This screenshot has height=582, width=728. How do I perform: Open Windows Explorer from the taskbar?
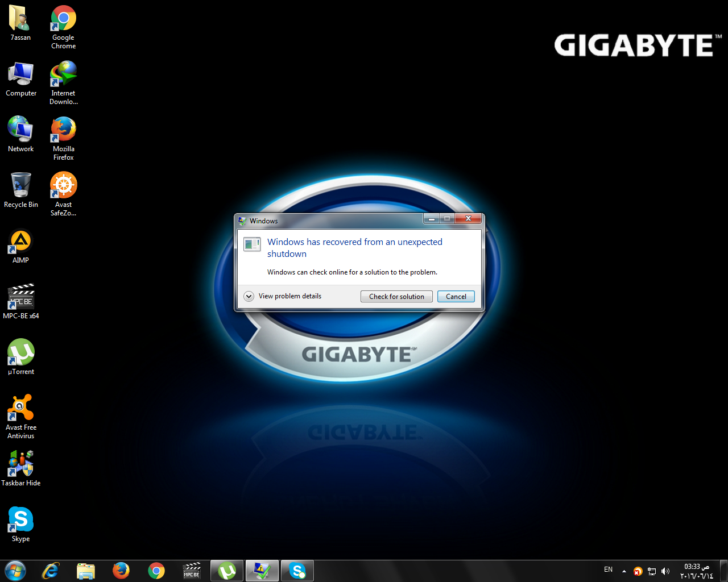(x=86, y=571)
